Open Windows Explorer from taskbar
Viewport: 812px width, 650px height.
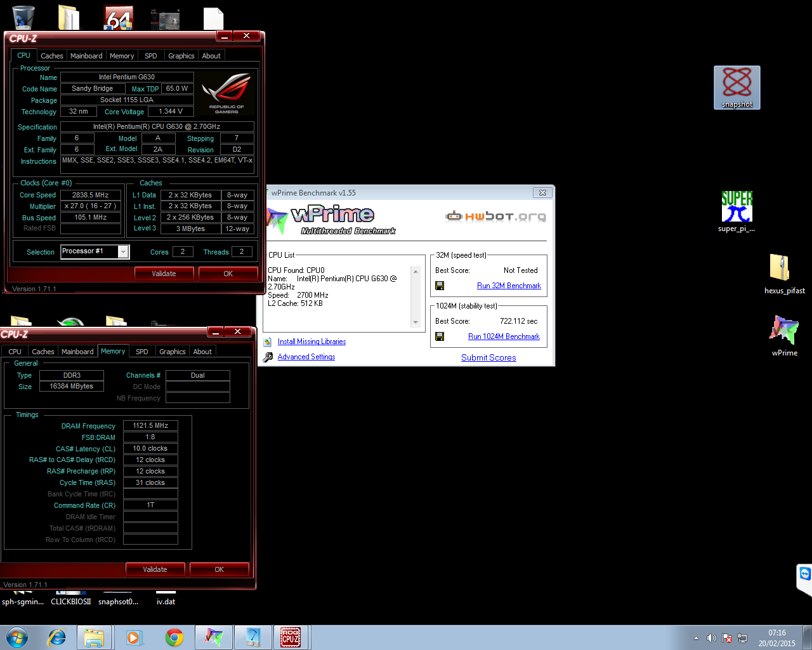pos(94,637)
